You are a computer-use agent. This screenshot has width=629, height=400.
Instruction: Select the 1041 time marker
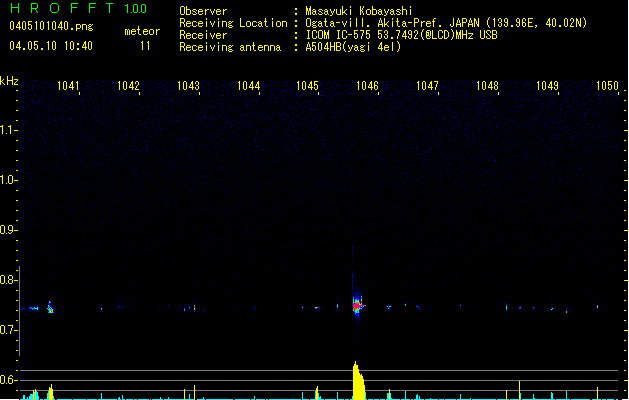click(x=69, y=86)
